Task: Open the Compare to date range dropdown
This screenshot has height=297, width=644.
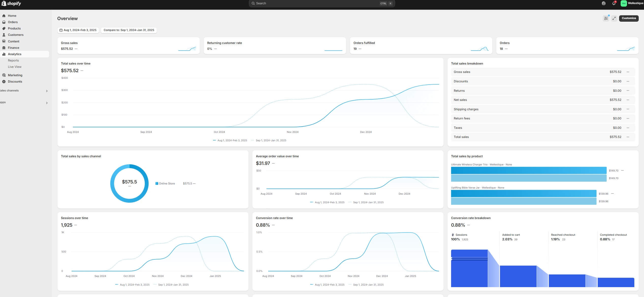Action: (129, 30)
